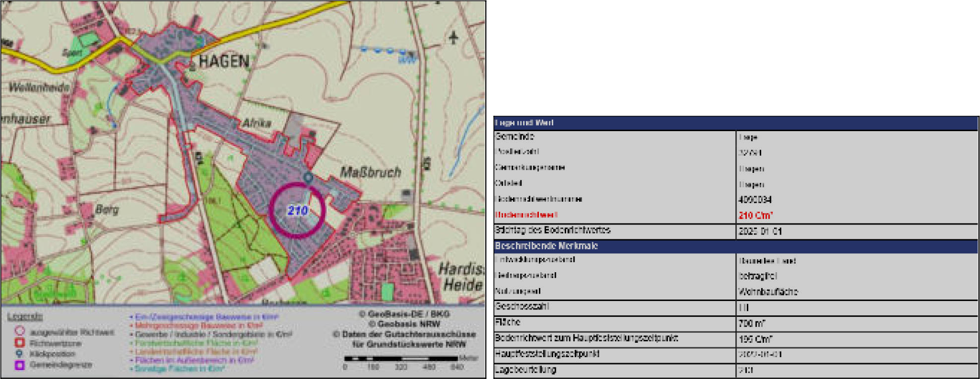Image resolution: width=980 pixels, height=379 pixels.
Task: Click the Hardis Heide label on the map
Action: (461, 277)
